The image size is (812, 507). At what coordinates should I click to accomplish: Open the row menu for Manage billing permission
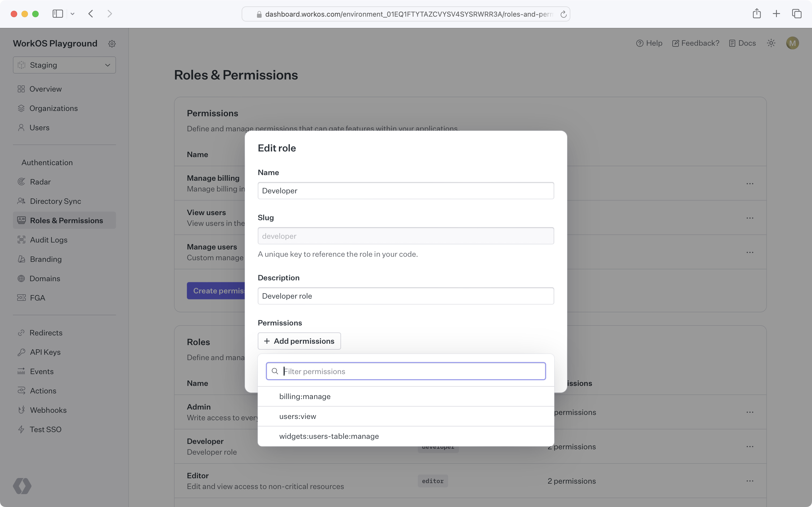(750, 184)
